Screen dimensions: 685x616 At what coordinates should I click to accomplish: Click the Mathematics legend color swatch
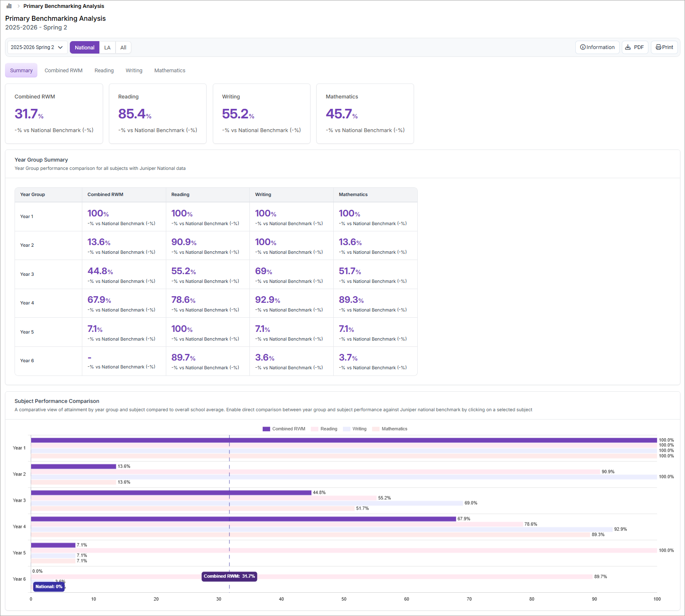(x=376, y=429)
